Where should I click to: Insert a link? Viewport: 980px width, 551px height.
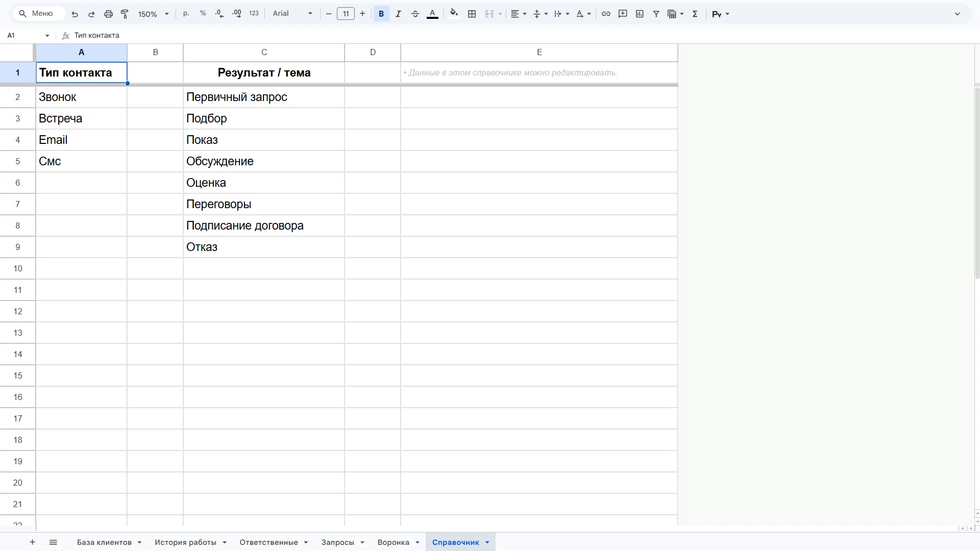606,14
